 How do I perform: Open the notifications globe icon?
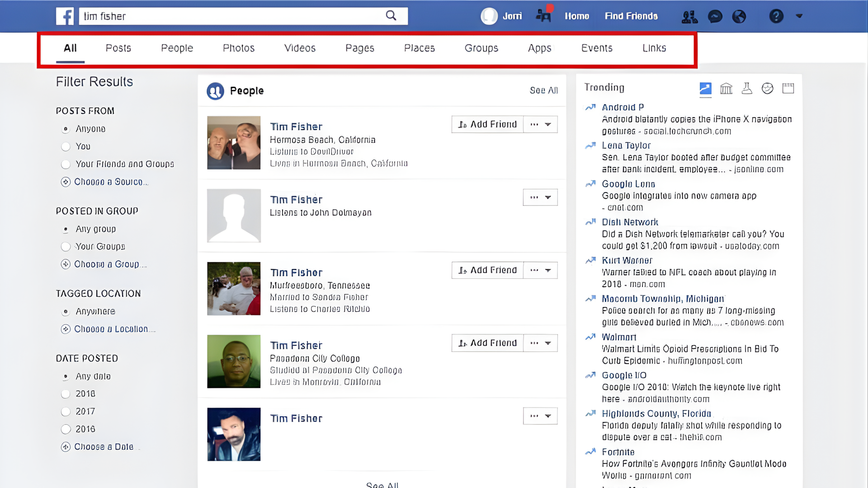(740, 16)
